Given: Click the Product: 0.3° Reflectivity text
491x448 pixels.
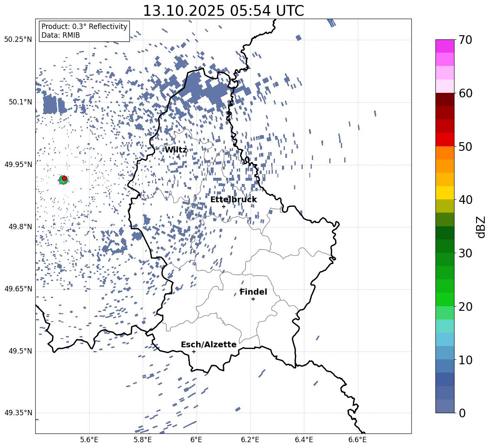Looking at the screenshot, I should pos(84,26).
